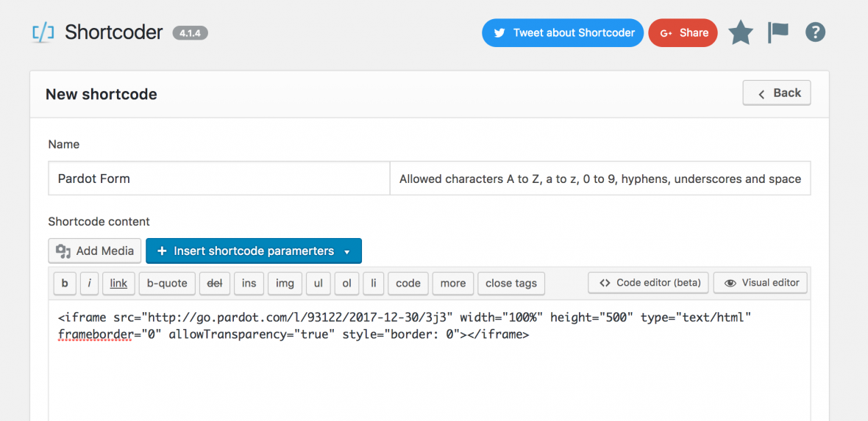The image size is (868, 421).
Task: Insert blockquote using b-quote button
Action: (x=167, y=284)
